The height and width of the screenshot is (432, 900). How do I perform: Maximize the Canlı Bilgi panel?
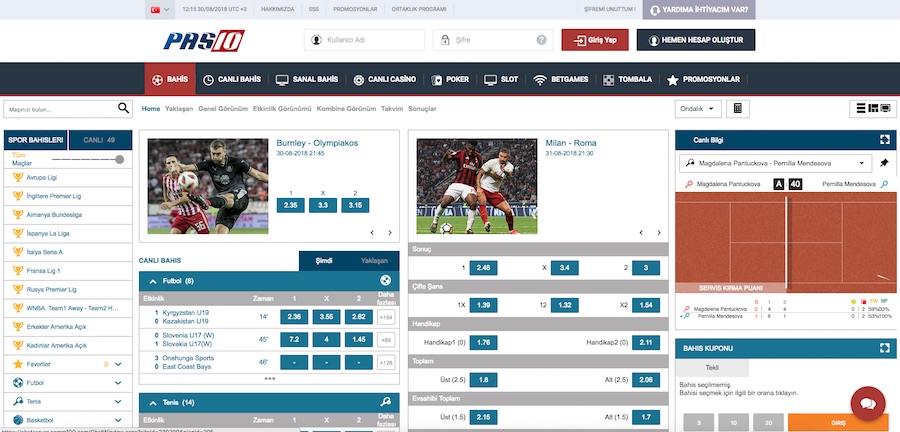click(x=883, y=141)
